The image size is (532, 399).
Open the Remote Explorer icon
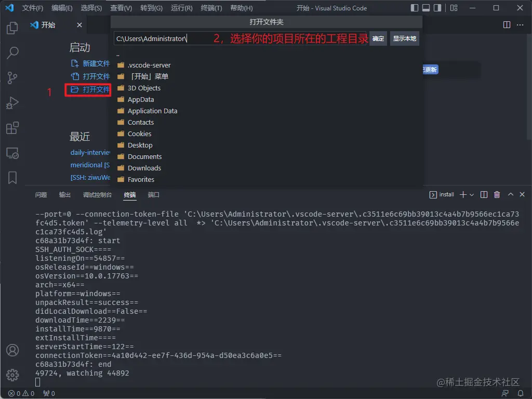(12, 153)
